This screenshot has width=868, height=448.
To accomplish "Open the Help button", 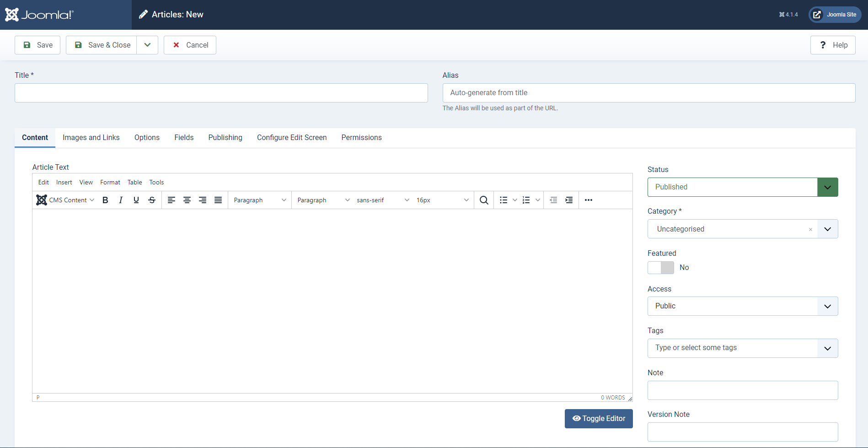I will (833, 45).
